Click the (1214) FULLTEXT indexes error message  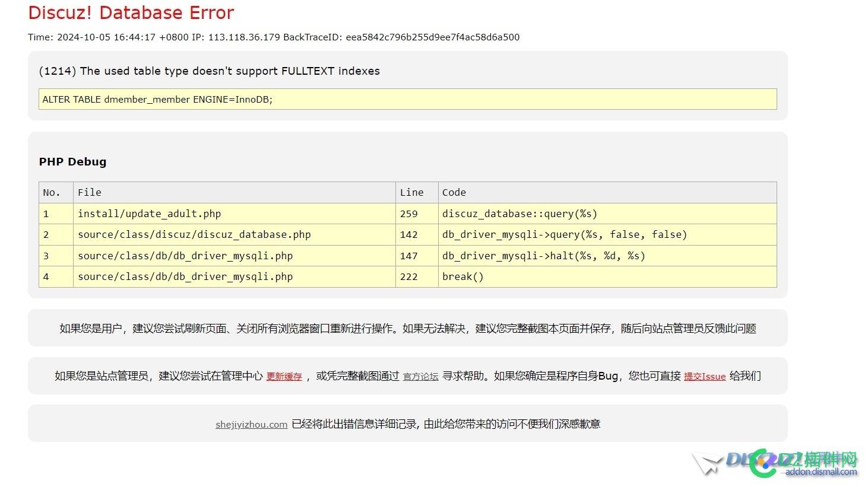pos(209,71)
